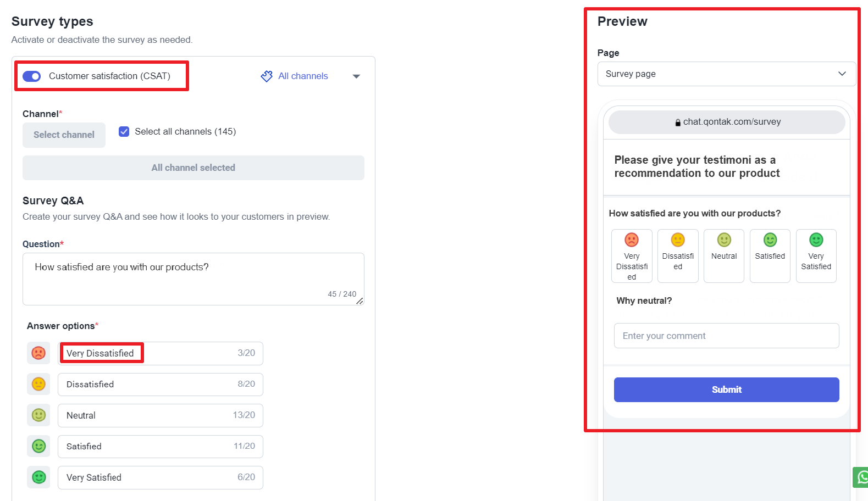Viewport: 868px width, 501px height.
Task: Select the Very Satisfied face in the preview
Action: coord(816,240)
